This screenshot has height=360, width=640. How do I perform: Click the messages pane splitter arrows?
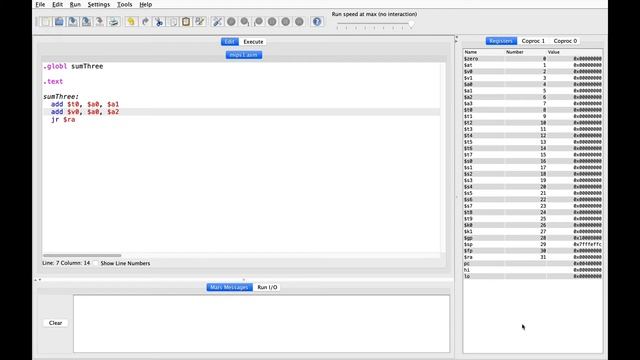pyautogui.click(x=38, y=280)
